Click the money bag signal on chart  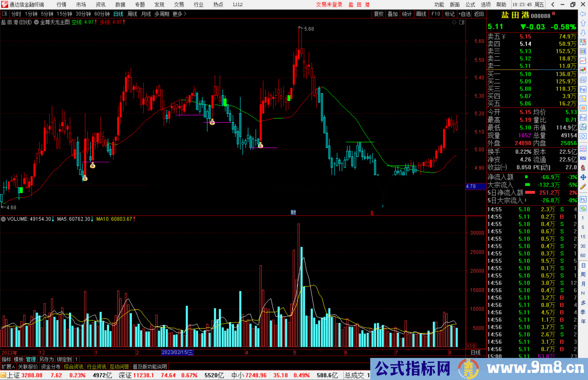pos(93,165)
